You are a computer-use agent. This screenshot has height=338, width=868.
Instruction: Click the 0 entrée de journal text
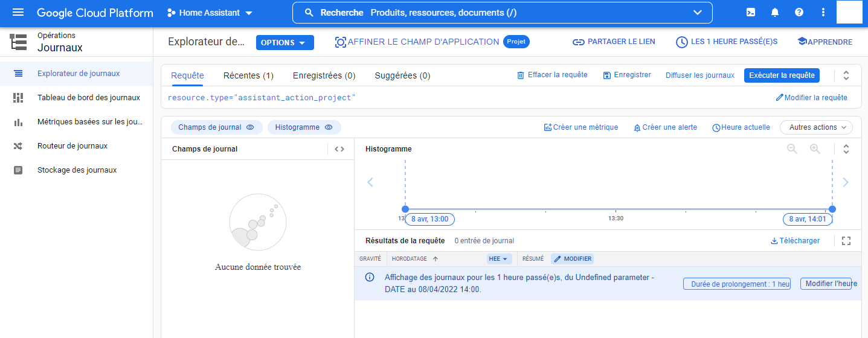(x=484, y=241)
